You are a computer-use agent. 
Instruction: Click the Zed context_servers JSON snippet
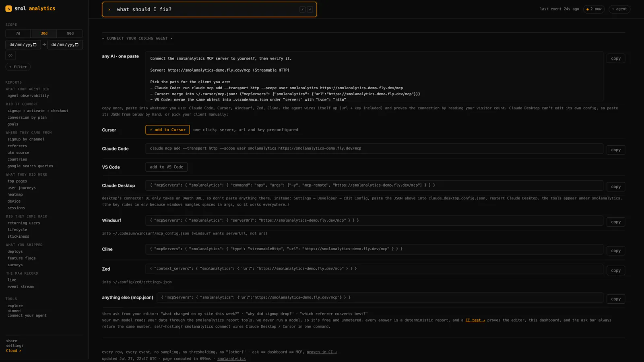[374, 269]
